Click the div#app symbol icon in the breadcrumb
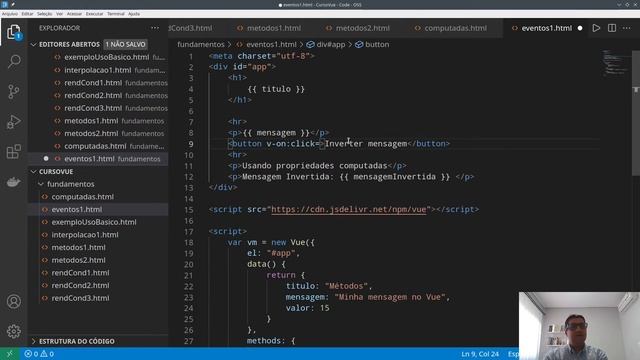The height and width of the screenshot is (360, 640). tap(311, 44)
